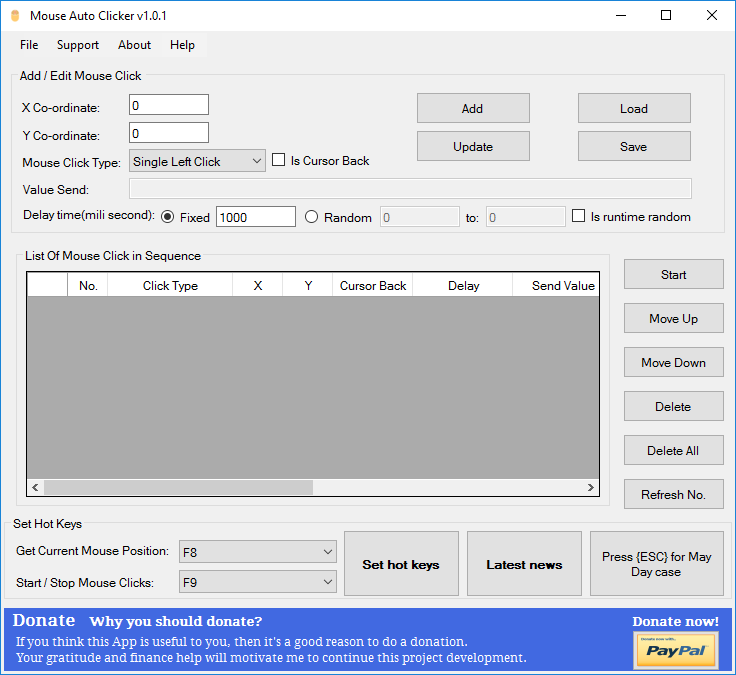Click the Move Up button
The height and width of the screenshot is (675, 736).
tap(674, 318)
